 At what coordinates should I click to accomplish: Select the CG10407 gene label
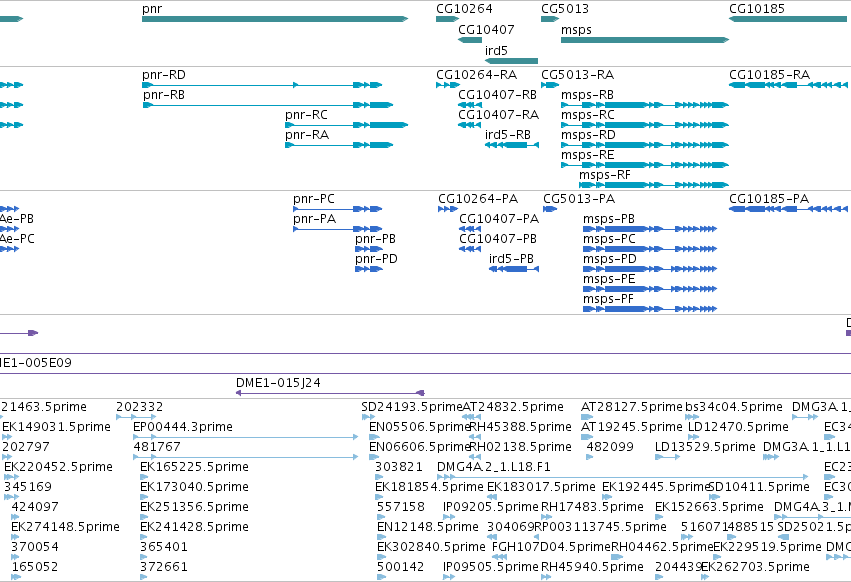coord(486,29)
